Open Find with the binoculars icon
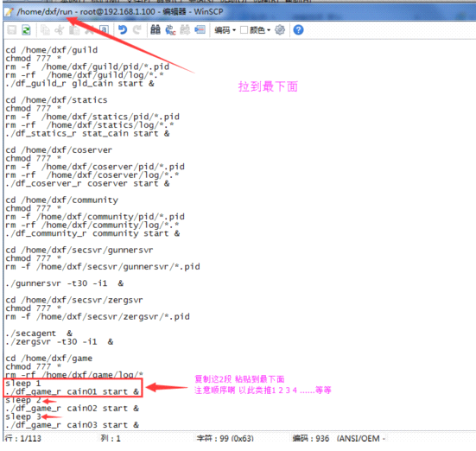 click(155, 29)
